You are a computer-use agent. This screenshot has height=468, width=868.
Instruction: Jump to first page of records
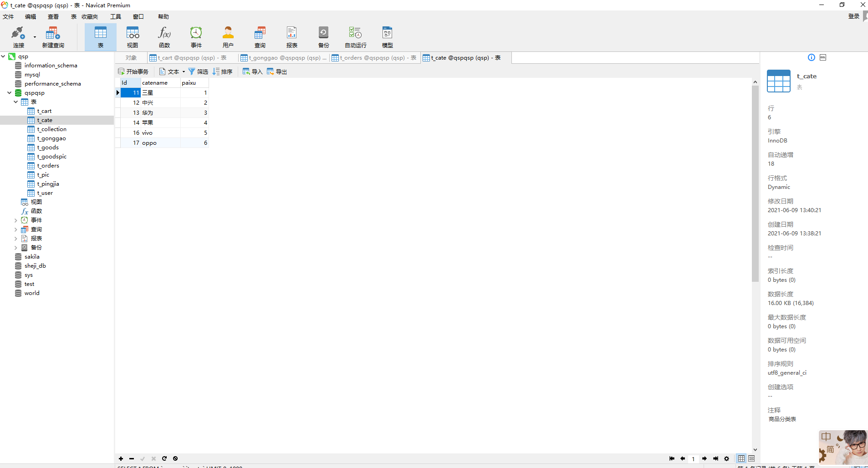(672, 458)
